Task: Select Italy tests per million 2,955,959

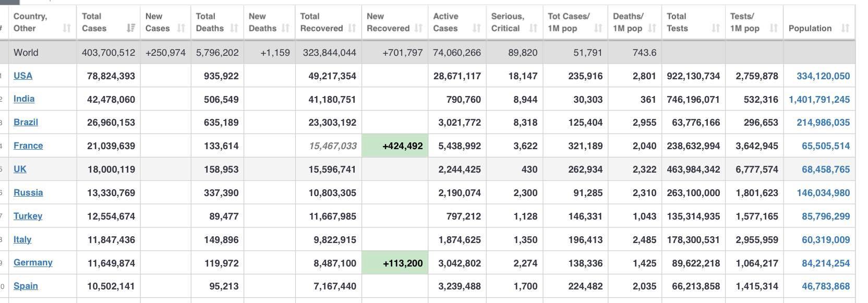Action: tap(757, 240)
